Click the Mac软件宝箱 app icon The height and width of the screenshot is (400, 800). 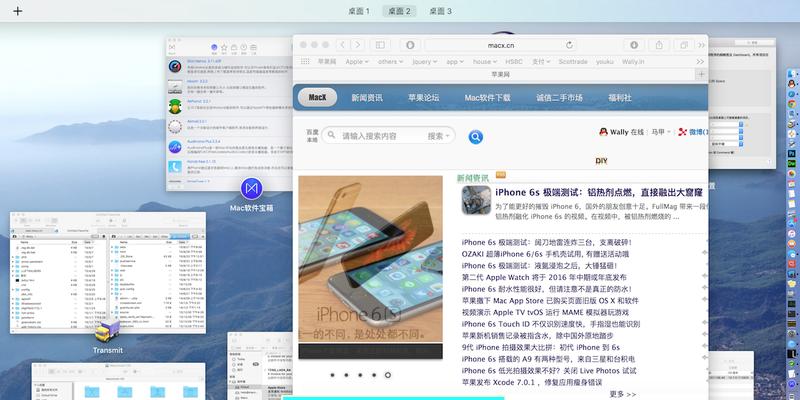tap(252, 189)
